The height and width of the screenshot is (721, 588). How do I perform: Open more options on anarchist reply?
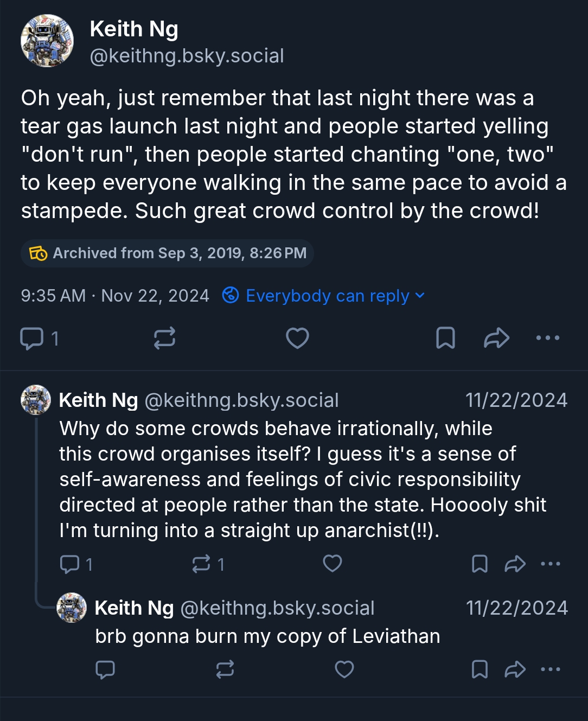click(x=551, y=564)
